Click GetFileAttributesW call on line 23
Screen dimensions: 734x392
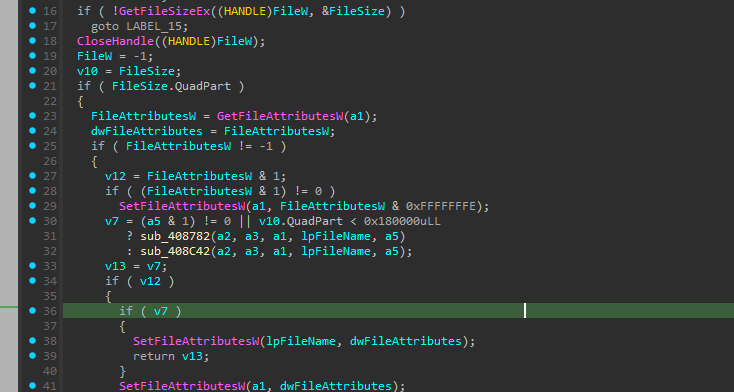[x=280, y=116]
